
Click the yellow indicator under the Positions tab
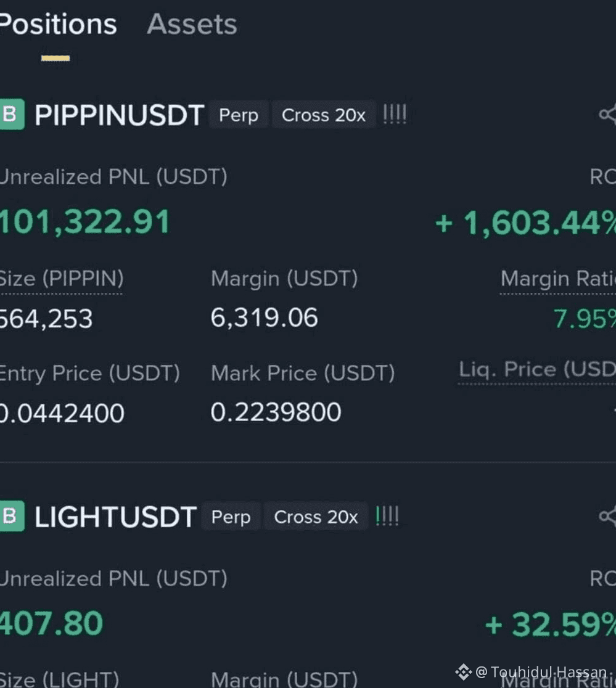point(55,58)
